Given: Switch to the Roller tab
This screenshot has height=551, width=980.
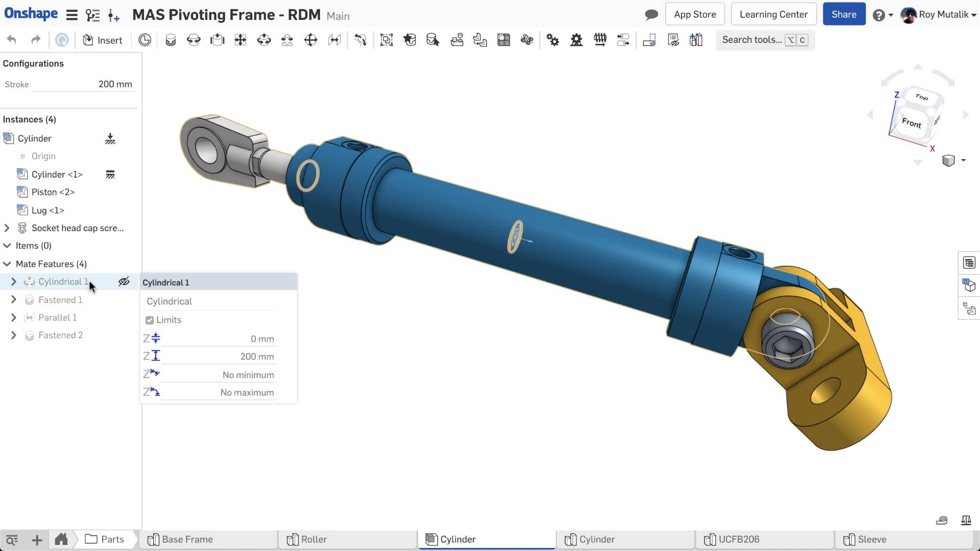Looking at the screenshot, I should point(347,539).
